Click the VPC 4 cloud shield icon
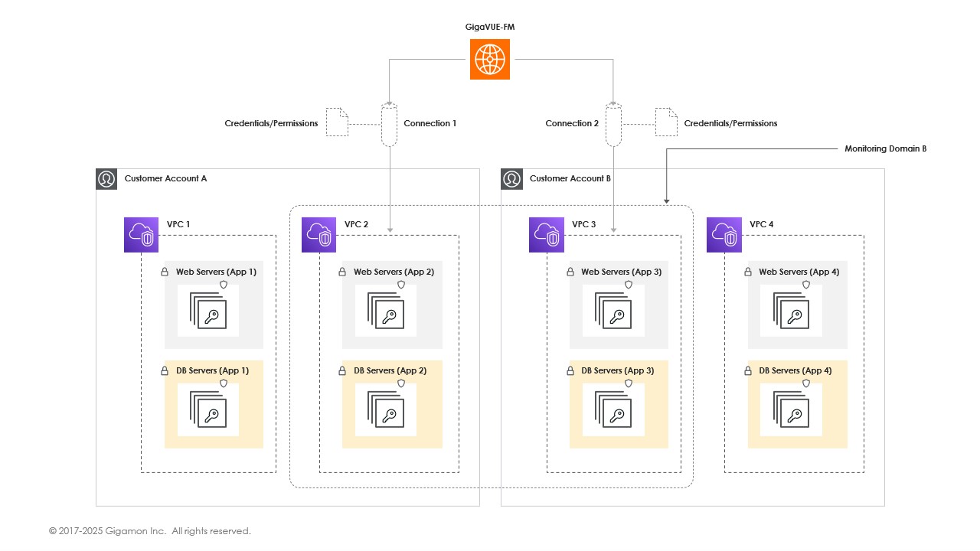 [x=724, y=235]
